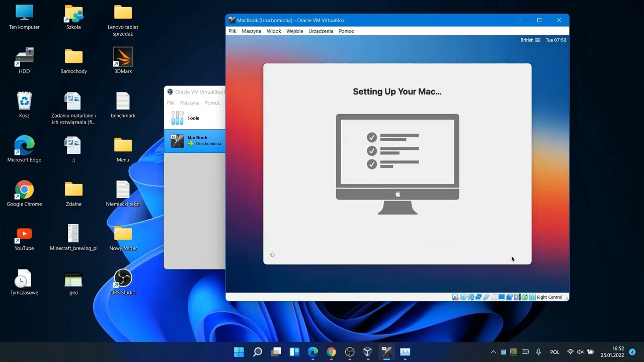Select the geo spreadsheet file on desktop

(x=73, y=283)
